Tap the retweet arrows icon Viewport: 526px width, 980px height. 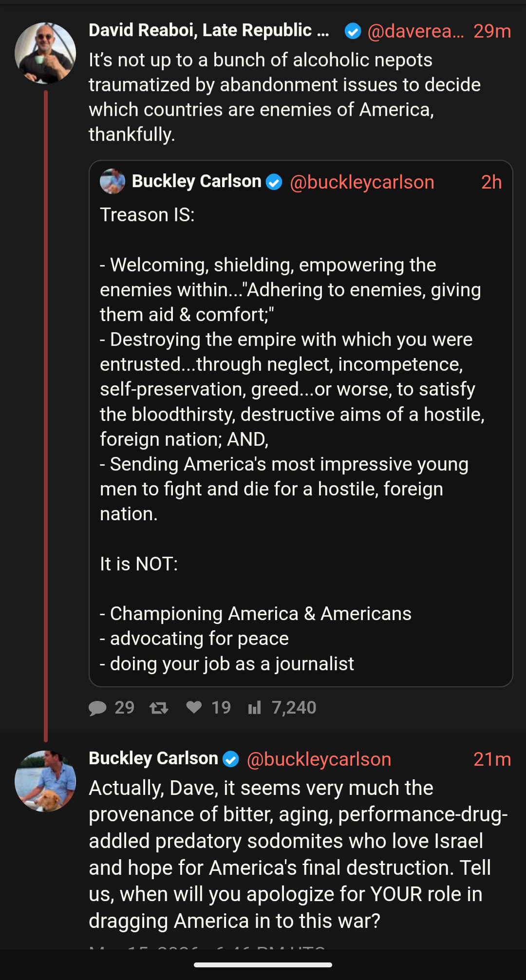159,708
